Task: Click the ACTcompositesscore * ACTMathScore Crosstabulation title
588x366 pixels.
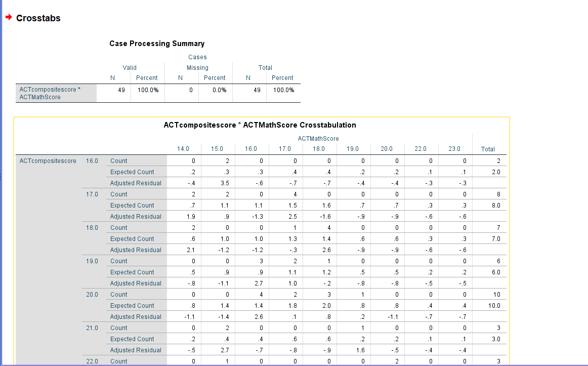Action: tap(260, 125)
